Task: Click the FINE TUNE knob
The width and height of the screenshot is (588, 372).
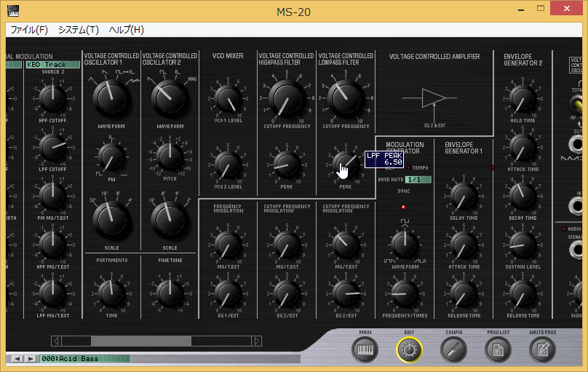Action: 170,293
